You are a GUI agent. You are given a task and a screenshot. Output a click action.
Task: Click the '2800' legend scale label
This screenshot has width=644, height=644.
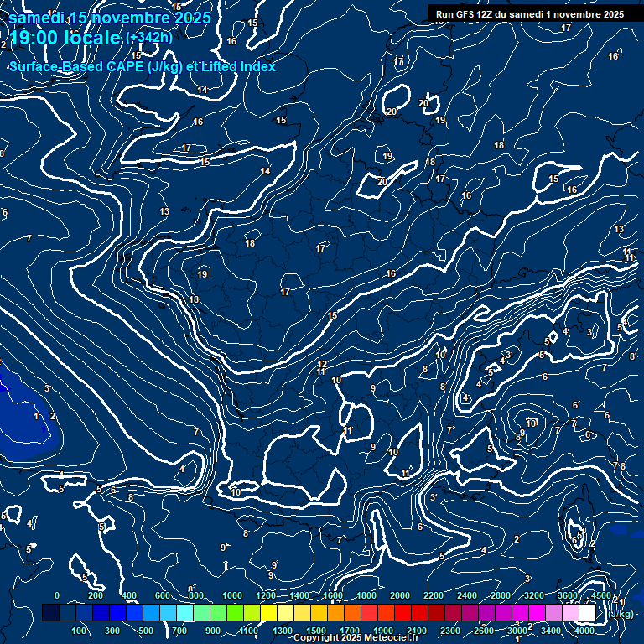tap(501, 595)
